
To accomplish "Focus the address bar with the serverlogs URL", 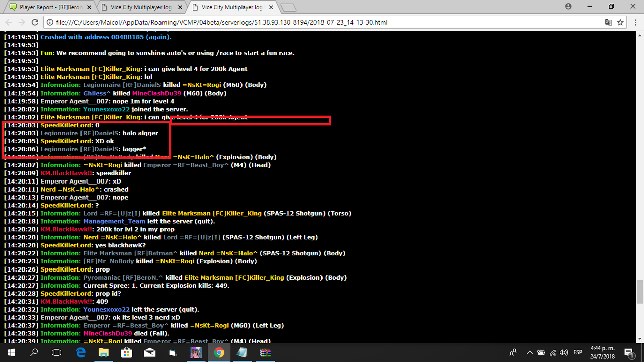I will [322, 22].
